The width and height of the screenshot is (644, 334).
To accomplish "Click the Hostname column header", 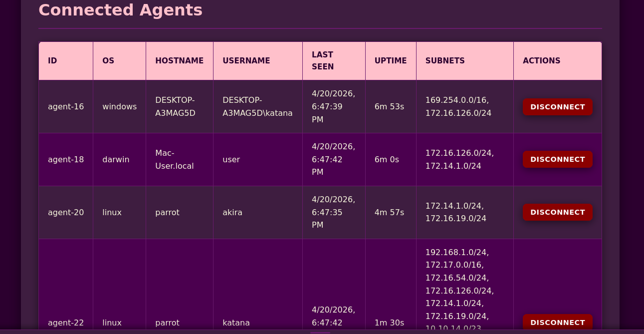I will (x=179, y=61).
